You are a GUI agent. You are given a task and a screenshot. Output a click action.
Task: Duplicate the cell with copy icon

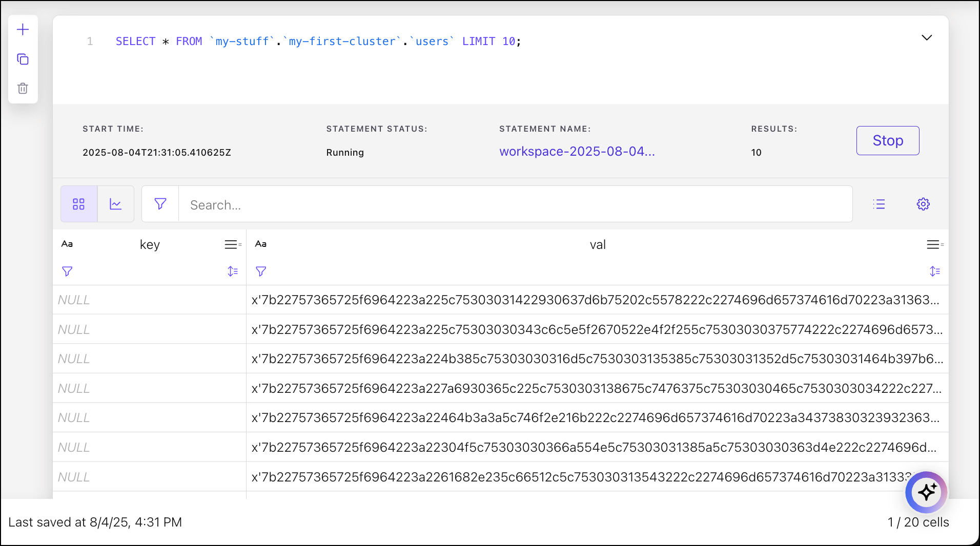pyautogui.click(x=23, y=59)
